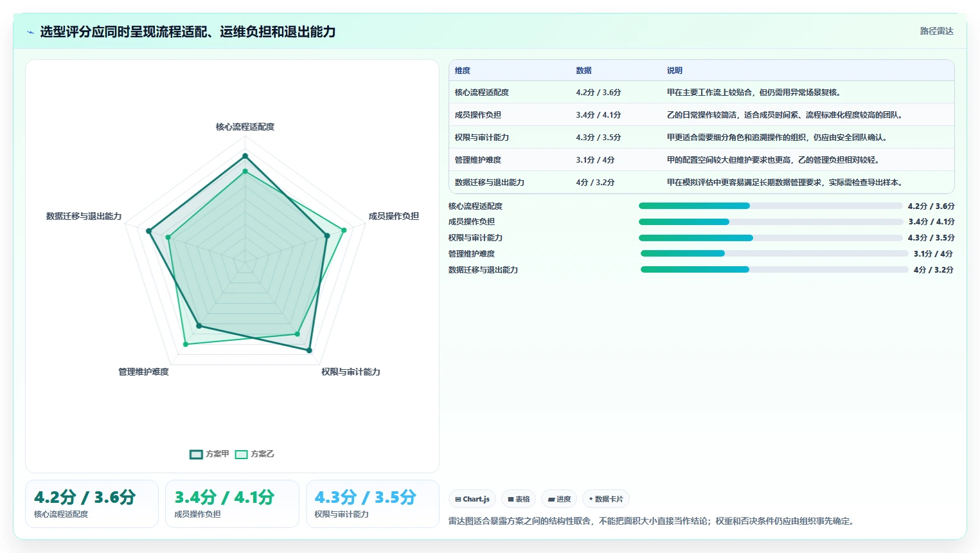
Task: Toggle 方案甲 legend swatch
Action: pyautogui.click(x=196, y=455)
